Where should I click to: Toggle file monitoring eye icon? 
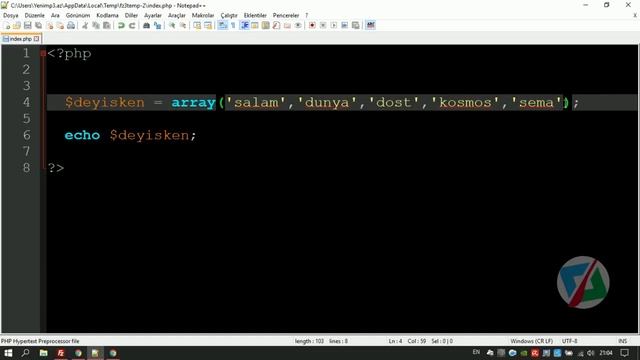(x=298, y=25)
